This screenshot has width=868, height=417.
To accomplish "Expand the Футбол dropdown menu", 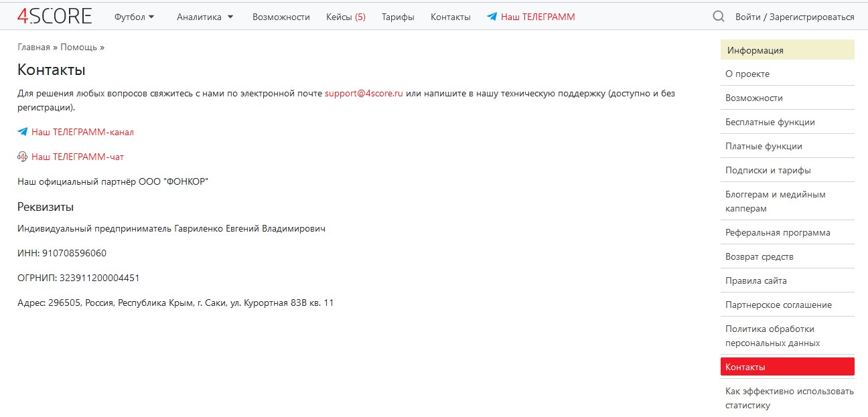I will coord(134,17).
